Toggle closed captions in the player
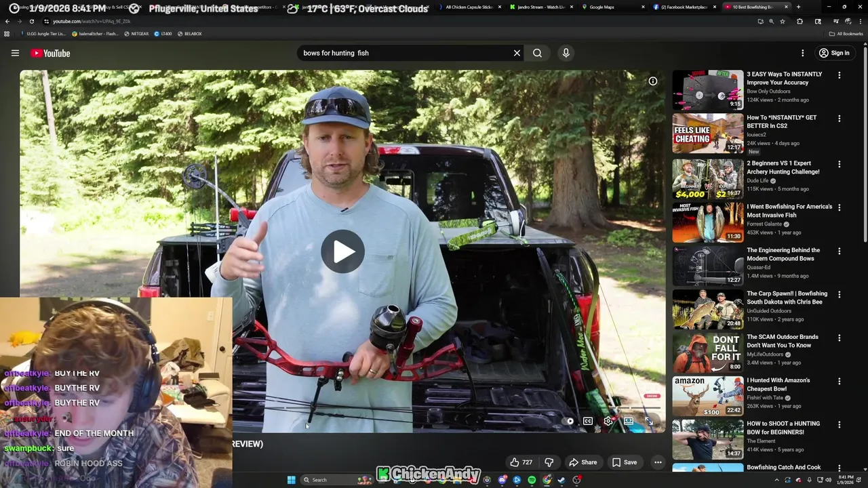Screen dimensions: 868x488 tap(588, 421)
